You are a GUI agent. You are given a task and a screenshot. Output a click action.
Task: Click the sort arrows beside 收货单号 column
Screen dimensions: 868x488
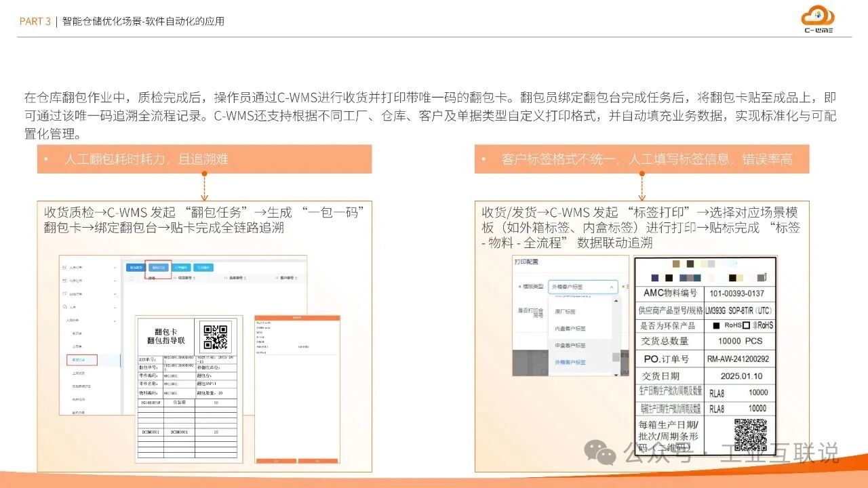pyautogui.click(x=194, y=277)
